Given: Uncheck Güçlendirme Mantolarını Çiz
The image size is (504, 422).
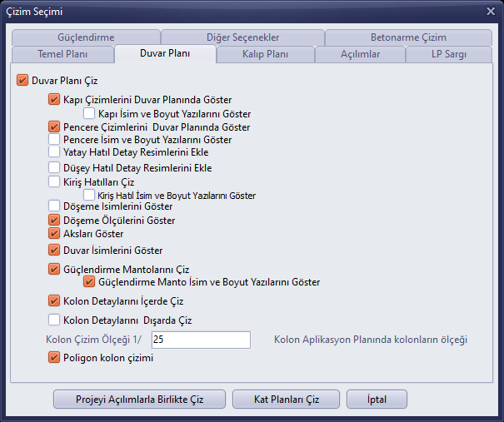Looking at the screenshot, I should coord(54,269).
